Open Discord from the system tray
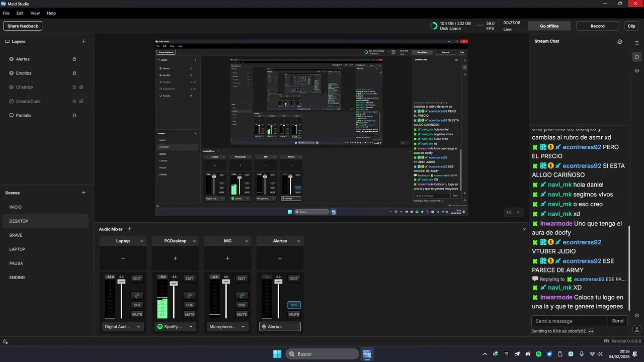Image resolution: width=644 pixels, height=362 pixels. (x=528, y=354)
